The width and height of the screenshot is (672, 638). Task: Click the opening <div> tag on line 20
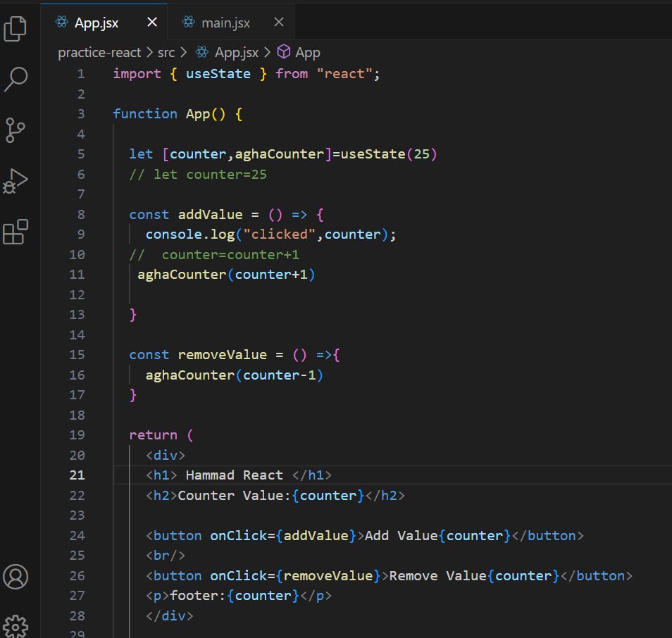click(x=166, y=455)
